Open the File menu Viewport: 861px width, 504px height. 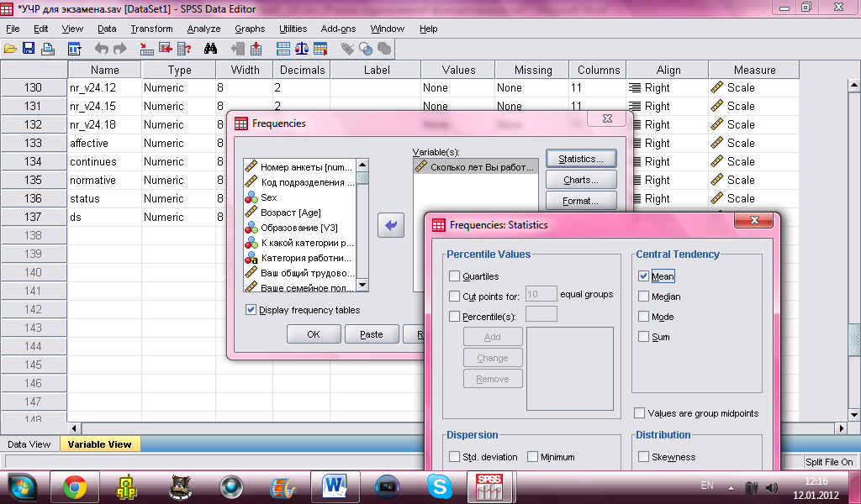pyautogui.click(x=13, y=29)
